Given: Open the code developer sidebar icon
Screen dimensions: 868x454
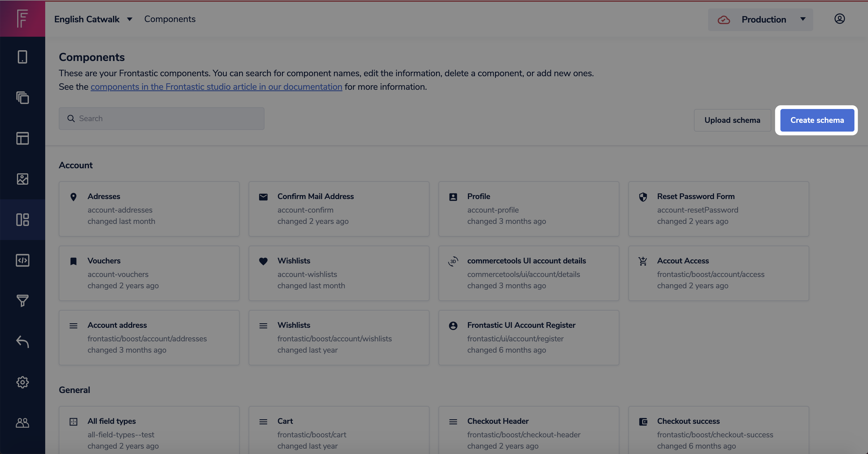Looking at the screenshot, I should (x=22, y=260).
